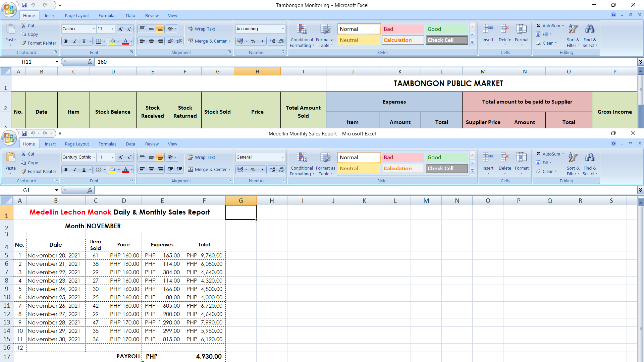This screenshot has height=362, width=644.
Task: Switch to Page Layout tab in the Medellin window
Action: (x=77, y=144)
